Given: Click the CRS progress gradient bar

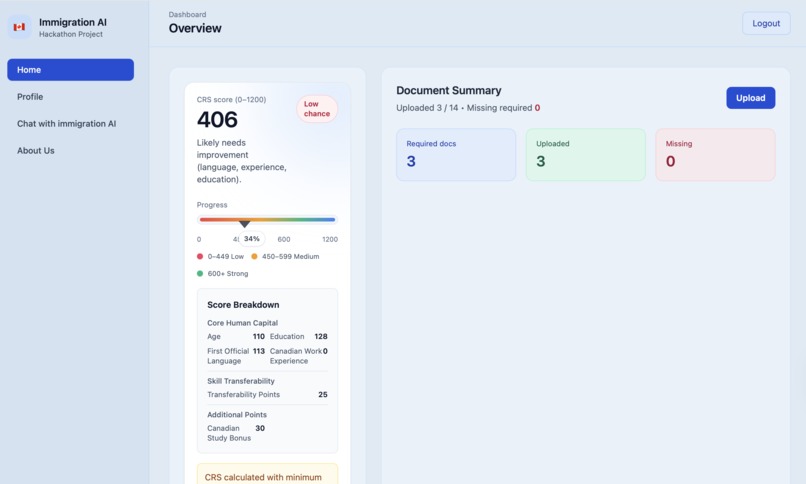Looking at the screenshot, I should (x=267, y=219).
